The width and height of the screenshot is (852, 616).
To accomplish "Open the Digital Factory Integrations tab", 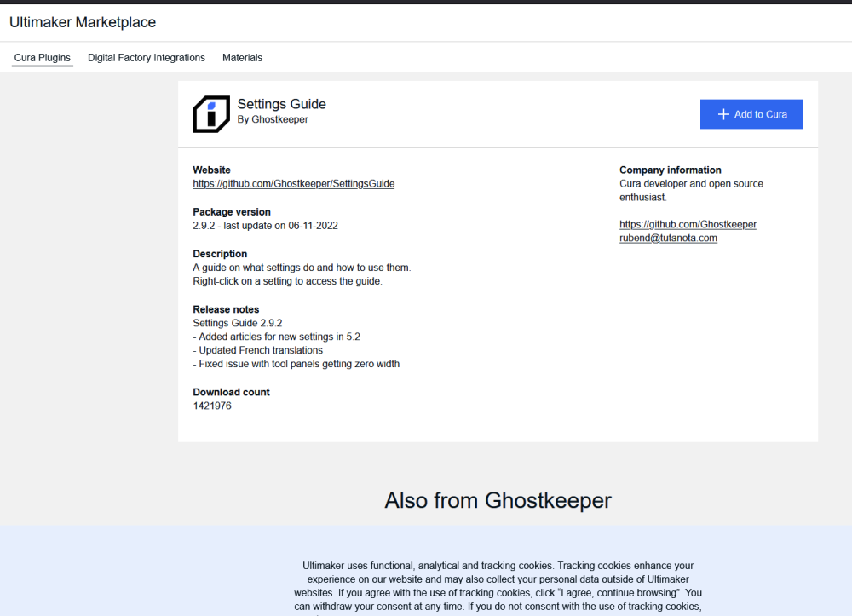I will (147, 58).
